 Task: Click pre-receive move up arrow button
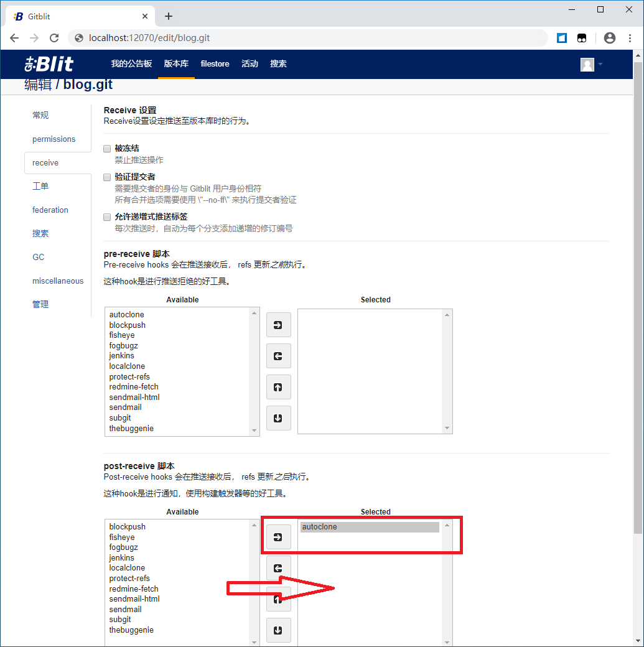(x=278, y=387)
